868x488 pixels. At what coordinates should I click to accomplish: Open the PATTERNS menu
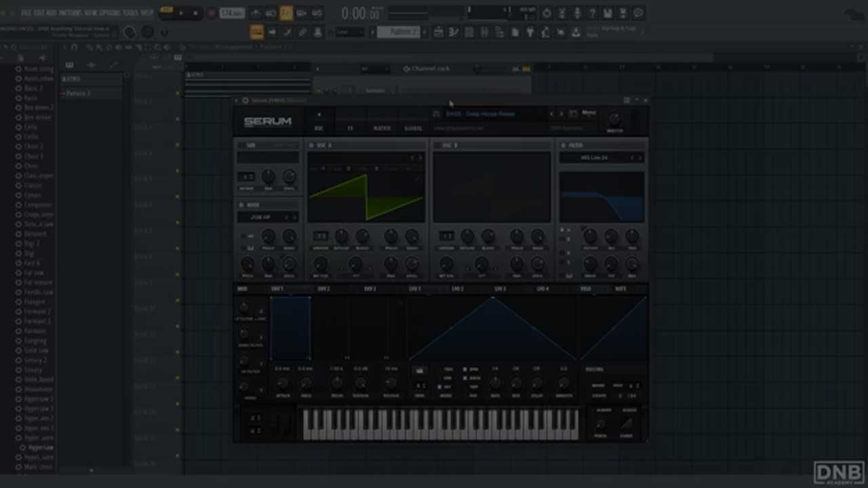tap(71, 13)
